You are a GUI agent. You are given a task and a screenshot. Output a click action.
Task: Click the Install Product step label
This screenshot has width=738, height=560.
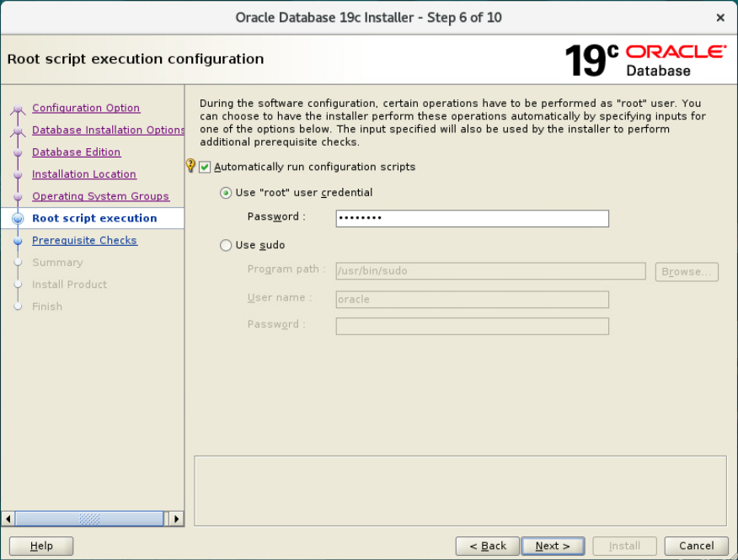point(69,285)
